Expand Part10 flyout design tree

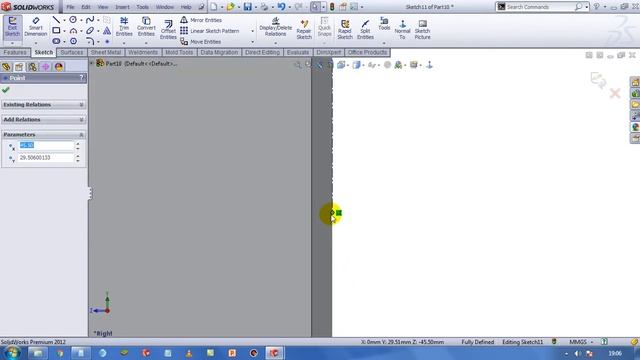(92, 63)
